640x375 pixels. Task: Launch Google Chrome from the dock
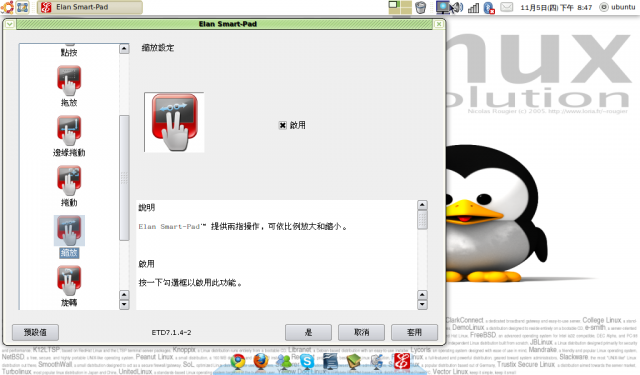tap(238, 361)
